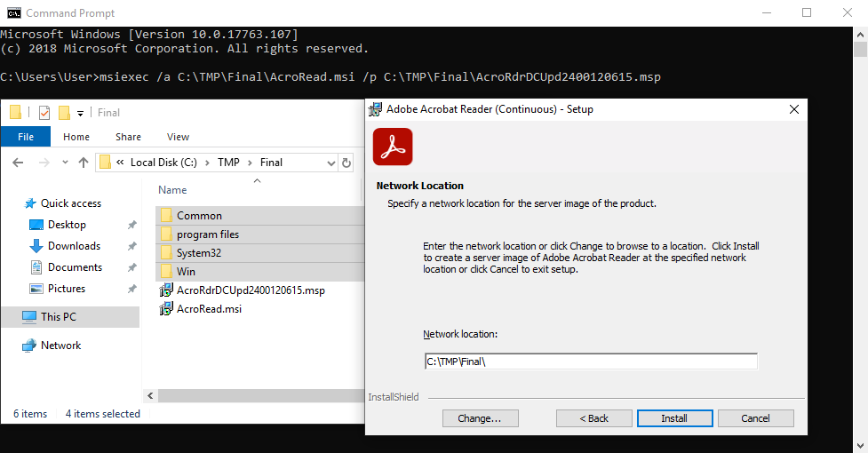Select the Common folder
This screenshot has height=453, width=868.
point(259,216)
